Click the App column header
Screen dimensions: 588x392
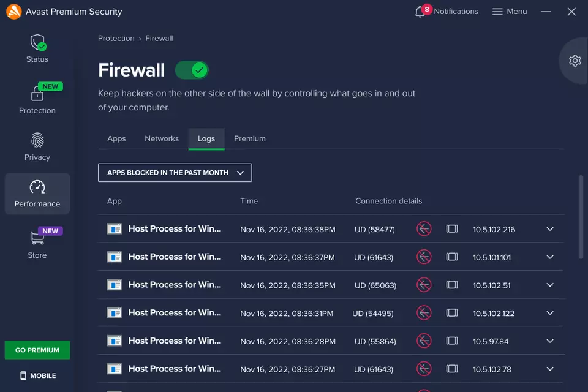click(115, 201)
